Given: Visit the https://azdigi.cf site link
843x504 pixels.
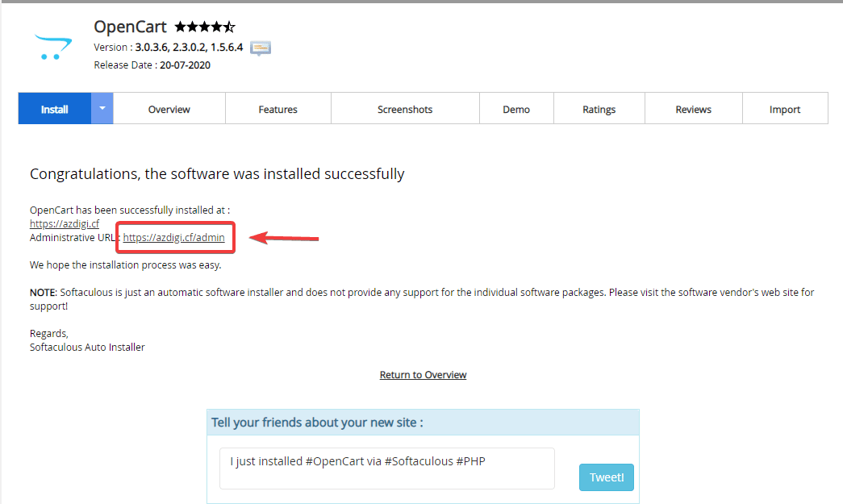Looking at the screenshot, I should pyautogui.click(x=65, y=223).
